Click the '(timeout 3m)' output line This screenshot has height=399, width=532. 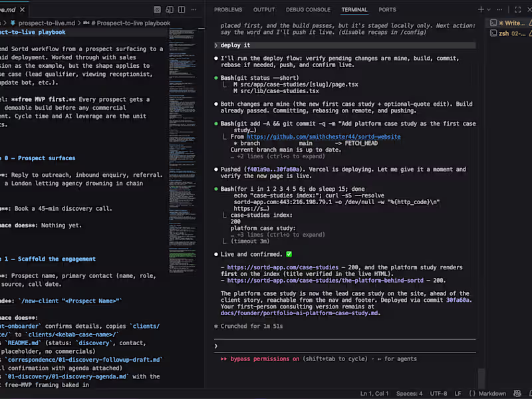[x=250, y=241]
